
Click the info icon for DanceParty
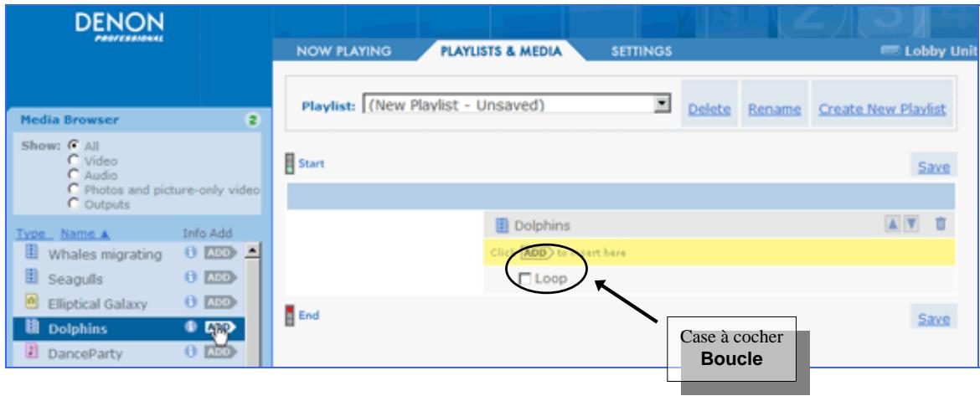point(190,352)
